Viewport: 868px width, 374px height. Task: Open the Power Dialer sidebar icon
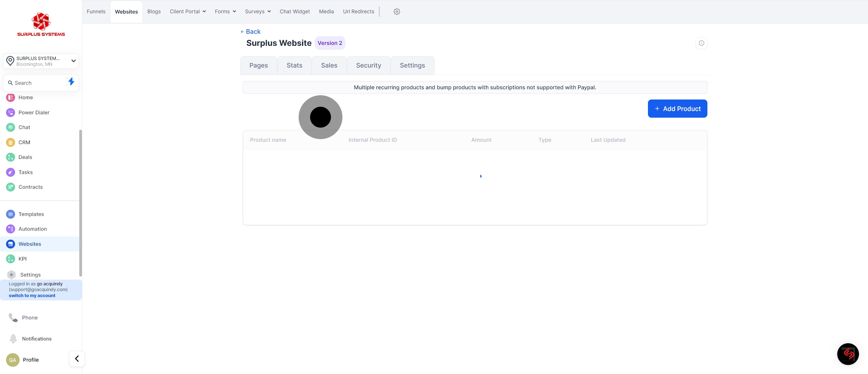point(11,112)
